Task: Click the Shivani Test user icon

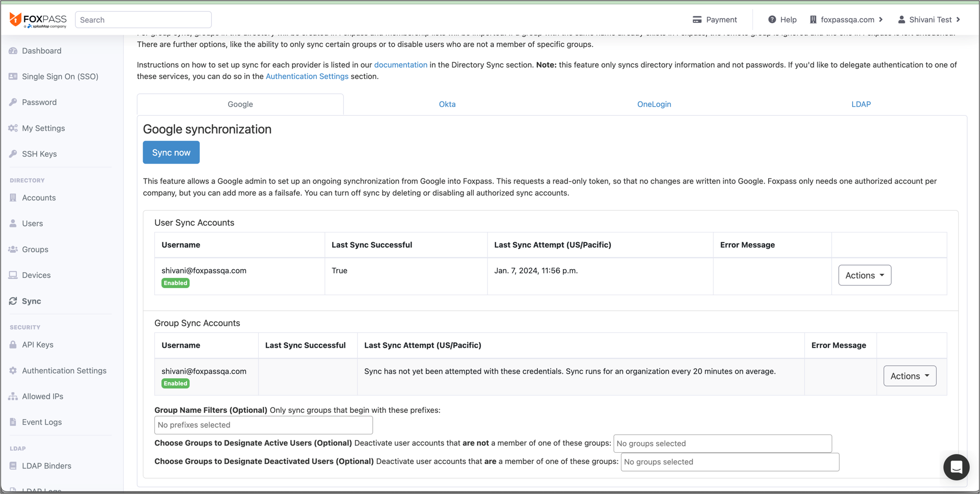Action: coord(902,20)
